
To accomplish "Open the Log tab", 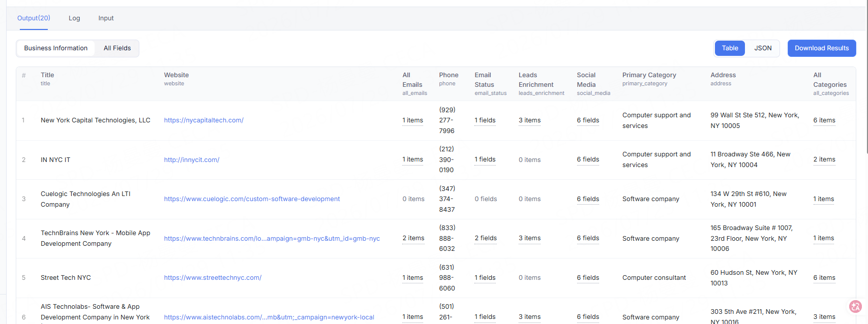I will pos(74,18).
